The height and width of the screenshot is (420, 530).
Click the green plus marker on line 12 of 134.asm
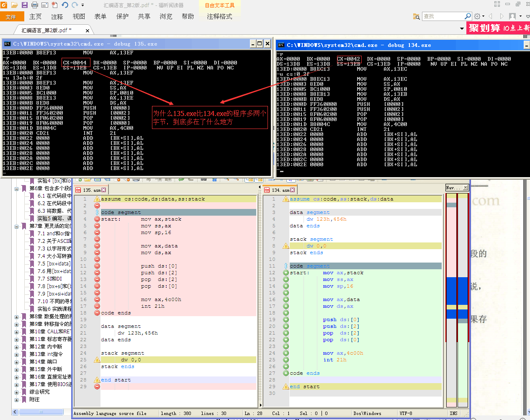286,273
